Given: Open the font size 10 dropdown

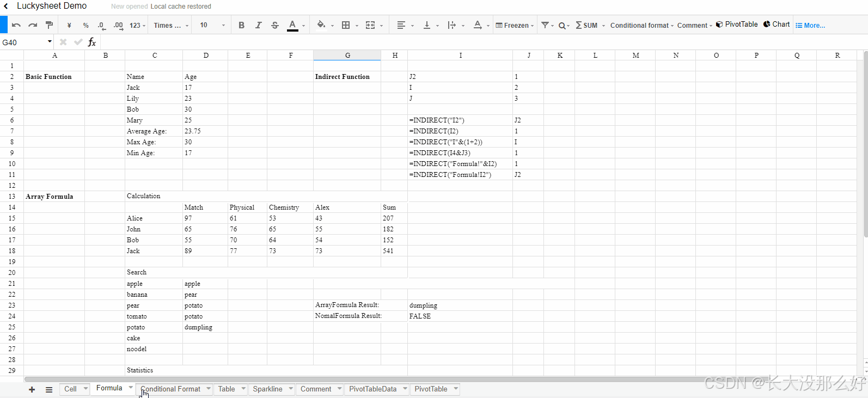Looking at the screenshot, I should (x=212, y=26).
